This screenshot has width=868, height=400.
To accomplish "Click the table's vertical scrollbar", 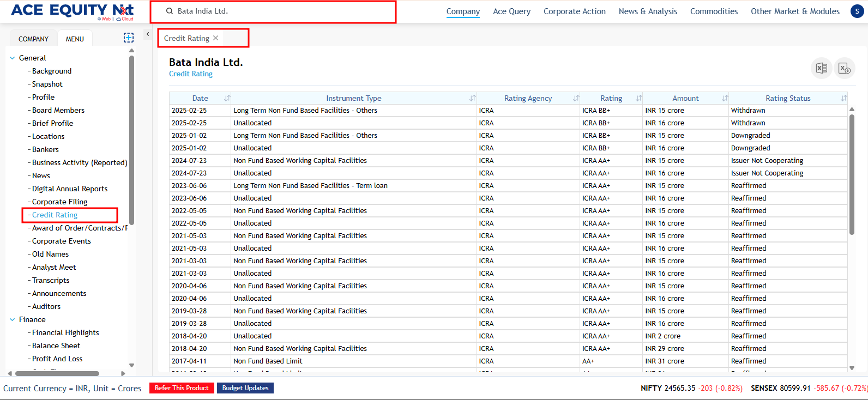I will click(852, 174).
